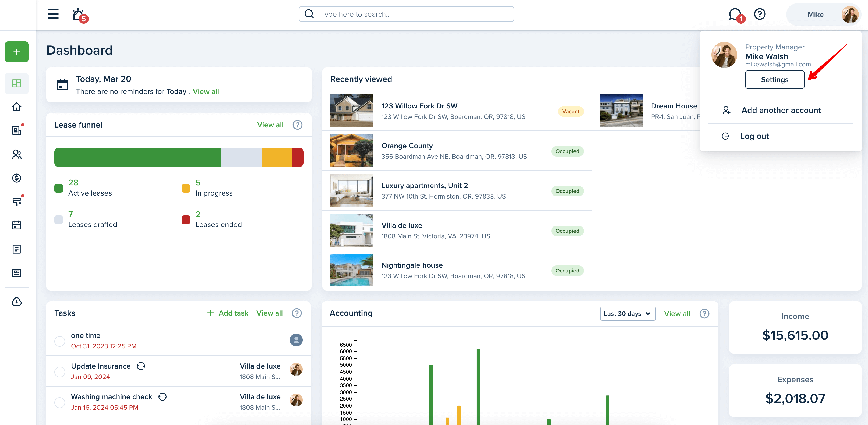This screenshot has height=425, width=868.
Task: Click the search input field
Action: (406, 14)
